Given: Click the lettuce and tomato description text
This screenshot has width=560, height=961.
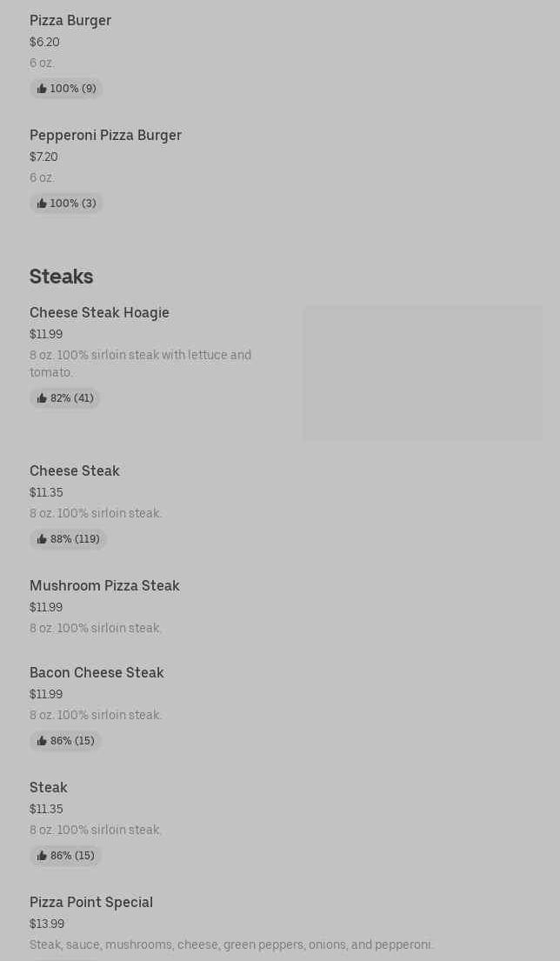Looking at the screenshot, I should tap(140, 364).
